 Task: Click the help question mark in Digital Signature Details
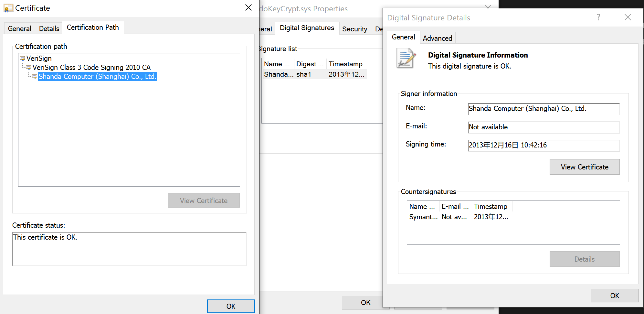click(x=598, y=17)
